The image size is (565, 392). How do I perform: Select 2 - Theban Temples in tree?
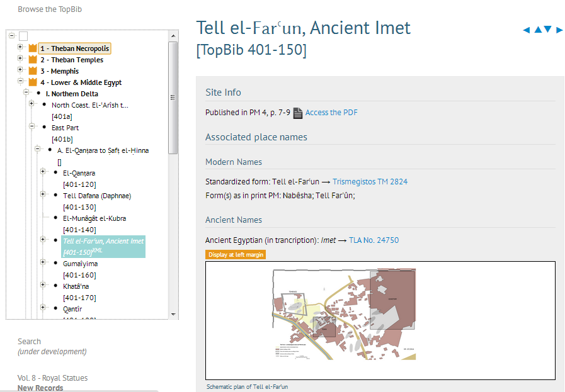click(x=72, y=60)
